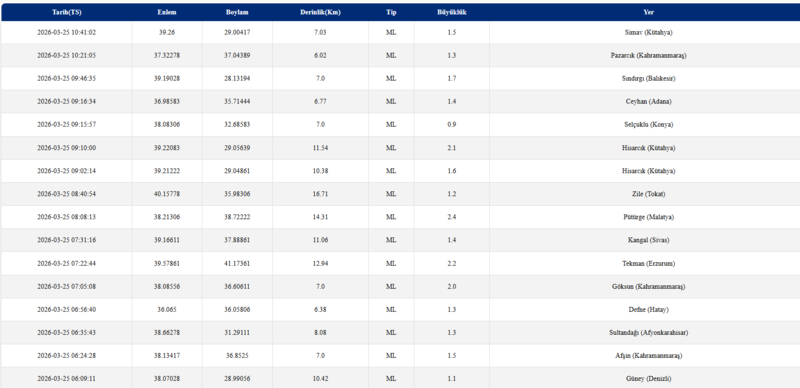Select the magnitude value 2.4
The width and height of the screenshot is (800, 388).
[x=452, y=217]
